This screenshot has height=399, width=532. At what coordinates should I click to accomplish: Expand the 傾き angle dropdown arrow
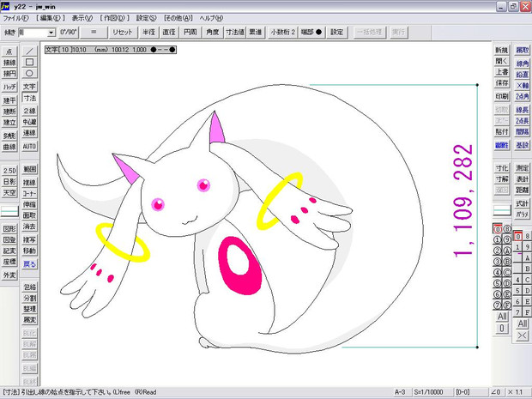click(51, 33)
